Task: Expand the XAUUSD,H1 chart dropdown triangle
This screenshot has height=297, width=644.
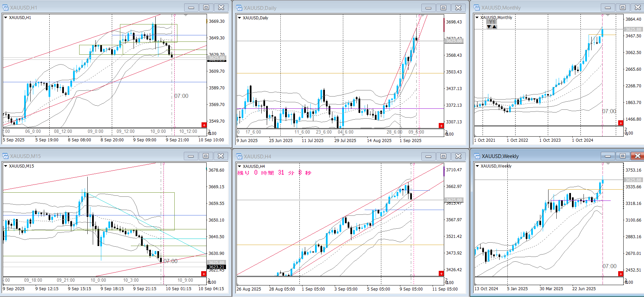Action: tap(6, 18)
